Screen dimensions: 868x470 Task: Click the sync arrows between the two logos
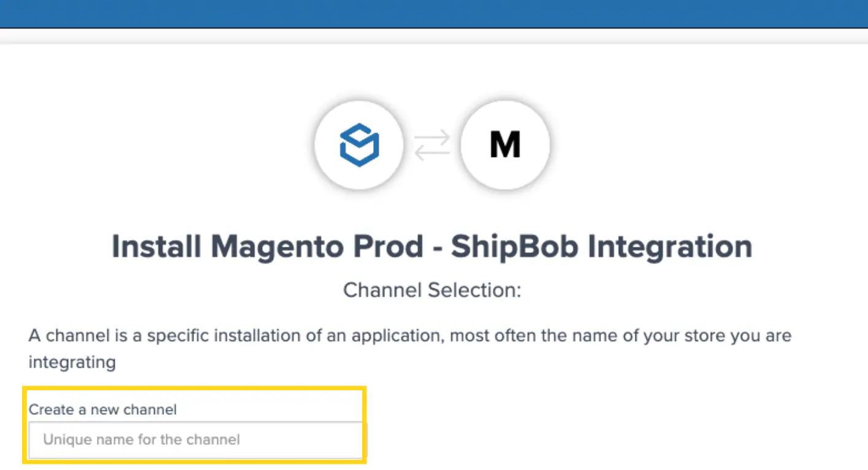[432, 145]
